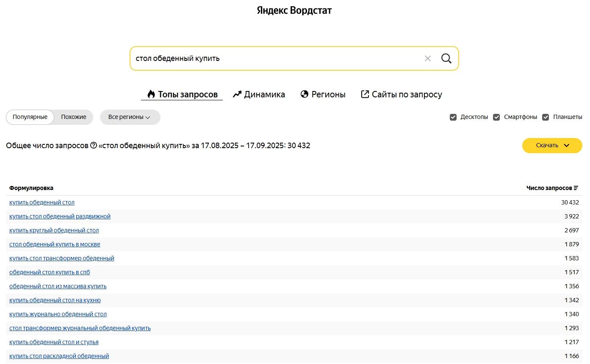Select the Популярные toggle option
Image resolution: width=590 pixels, height=364 pixels.
click(30, 117)
